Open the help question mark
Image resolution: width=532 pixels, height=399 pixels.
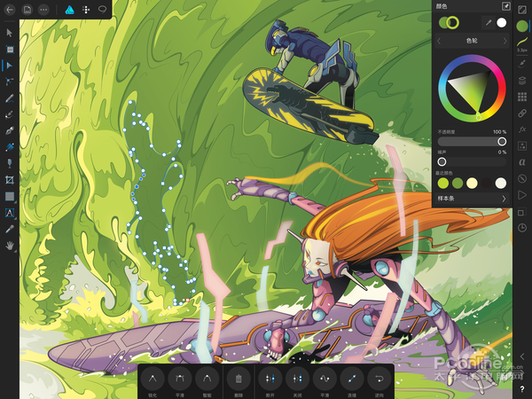522,389
